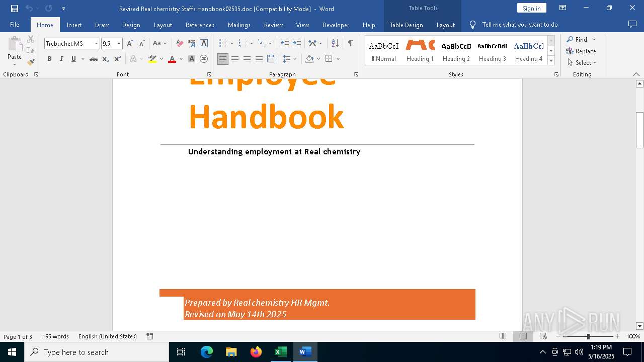Open the Line and Paragraph Spacing menu
This screenshot has height=362, width=644.
[289, 59]
